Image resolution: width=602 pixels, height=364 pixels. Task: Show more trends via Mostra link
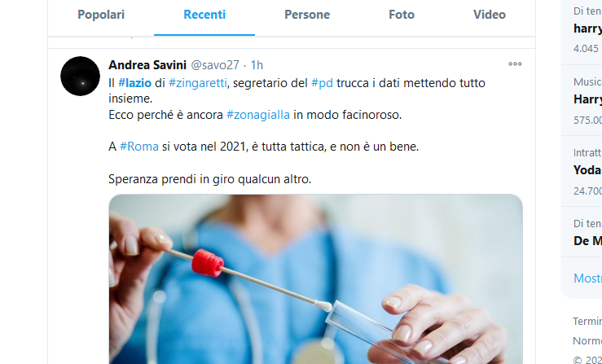pyautogui.click(x=587, y=278)
